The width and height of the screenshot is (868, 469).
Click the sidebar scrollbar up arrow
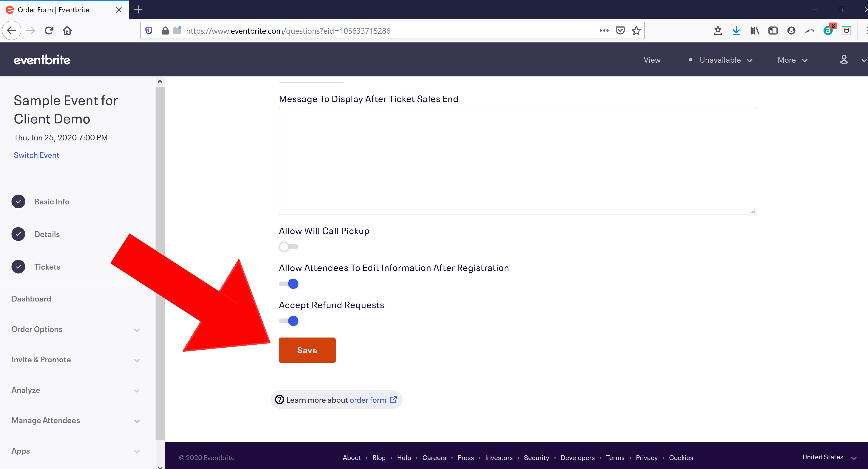click(160, 81)
